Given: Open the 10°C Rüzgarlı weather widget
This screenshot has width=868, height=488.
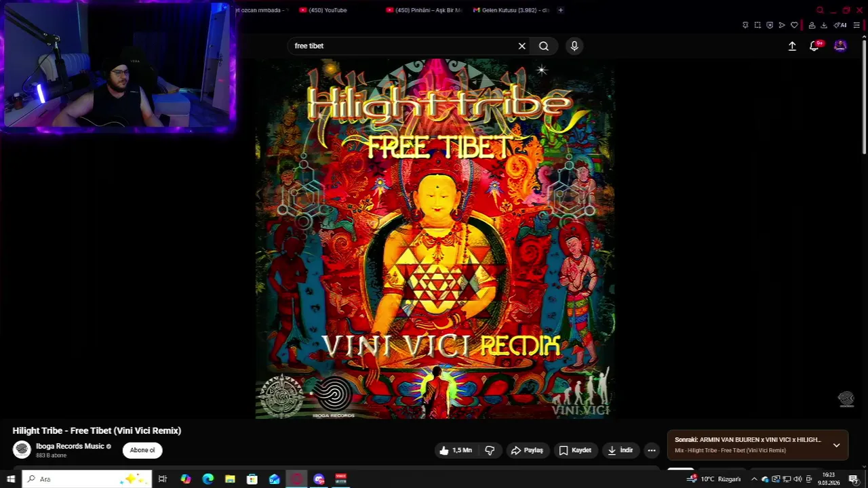Looking at the screenshot, I should coord(713,479).
